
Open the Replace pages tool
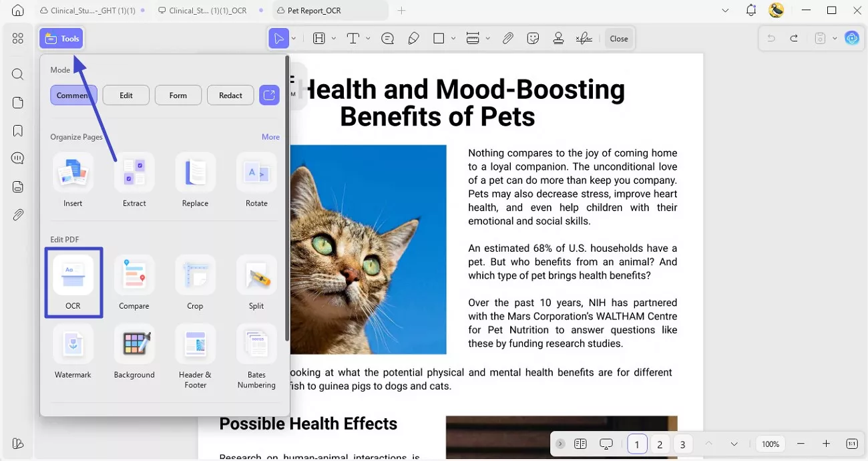tap(195, 180)
